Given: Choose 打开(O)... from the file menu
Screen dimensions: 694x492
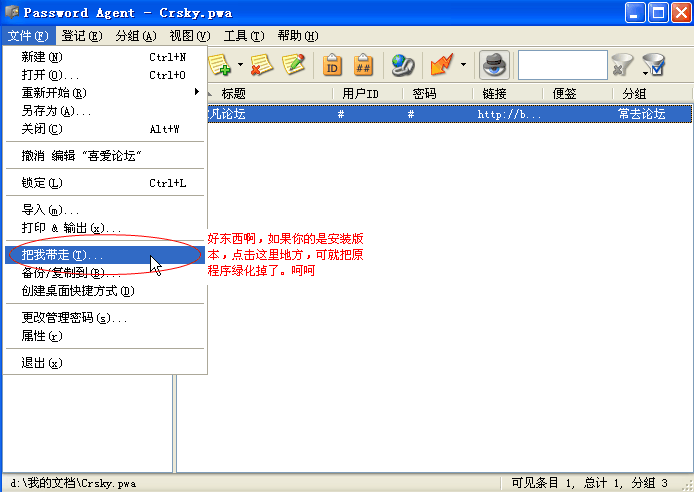Looking at the screenshot, I should click(105, 75).
